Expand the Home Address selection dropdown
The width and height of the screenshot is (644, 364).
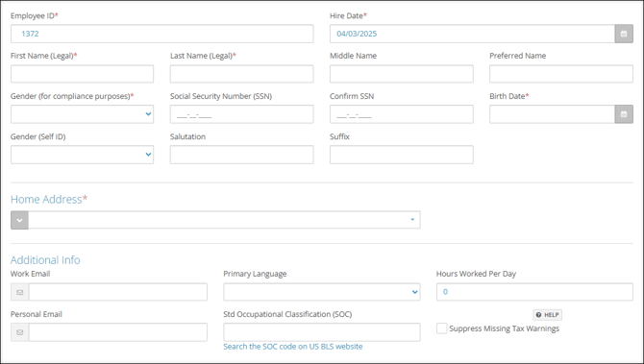[x=224, y=220]
